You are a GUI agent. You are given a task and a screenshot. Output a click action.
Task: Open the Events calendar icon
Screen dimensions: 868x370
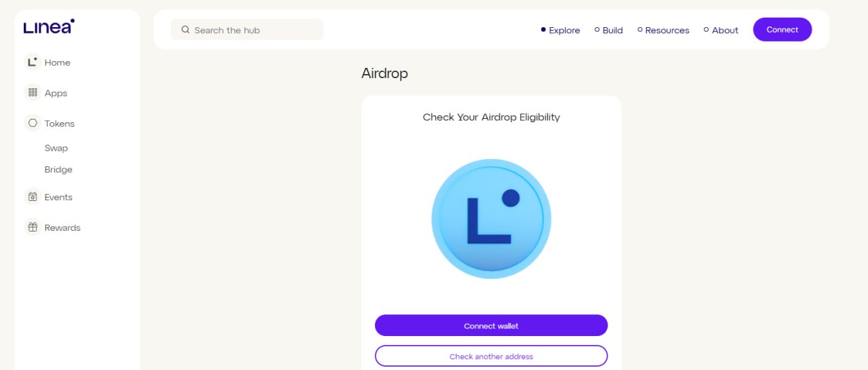coord(32,197)
